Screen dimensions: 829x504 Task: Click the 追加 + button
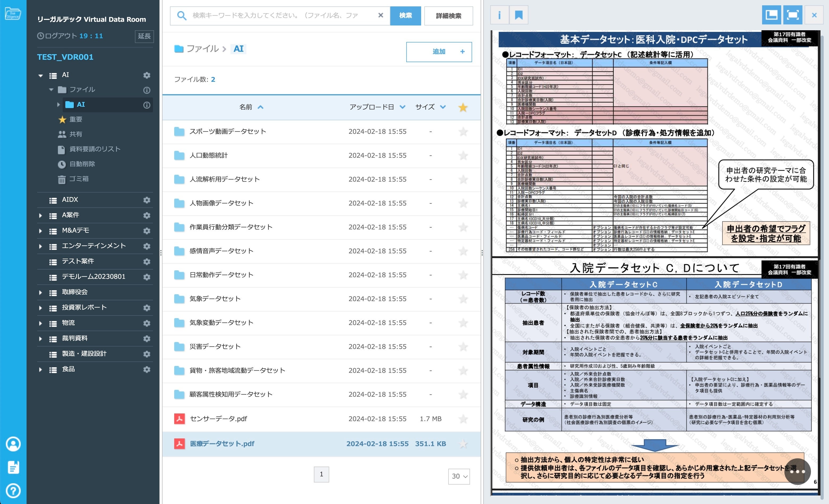coord(439,52)
